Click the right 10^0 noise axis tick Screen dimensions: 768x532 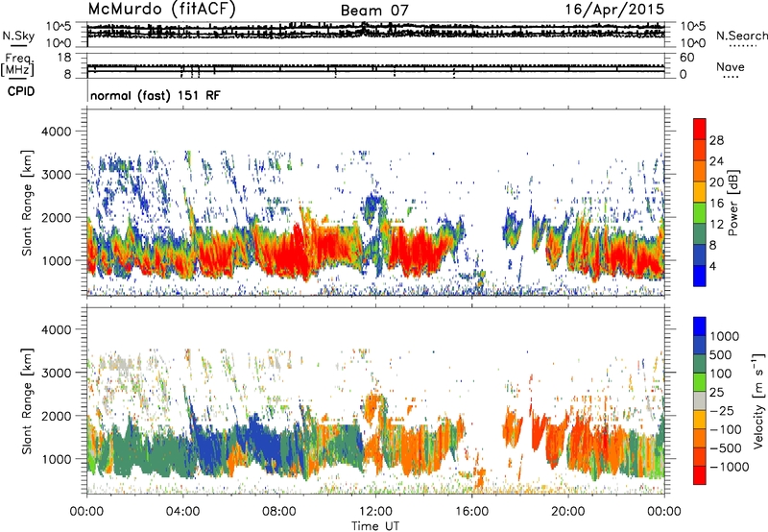pyautogui.click(x=692, y=43)
